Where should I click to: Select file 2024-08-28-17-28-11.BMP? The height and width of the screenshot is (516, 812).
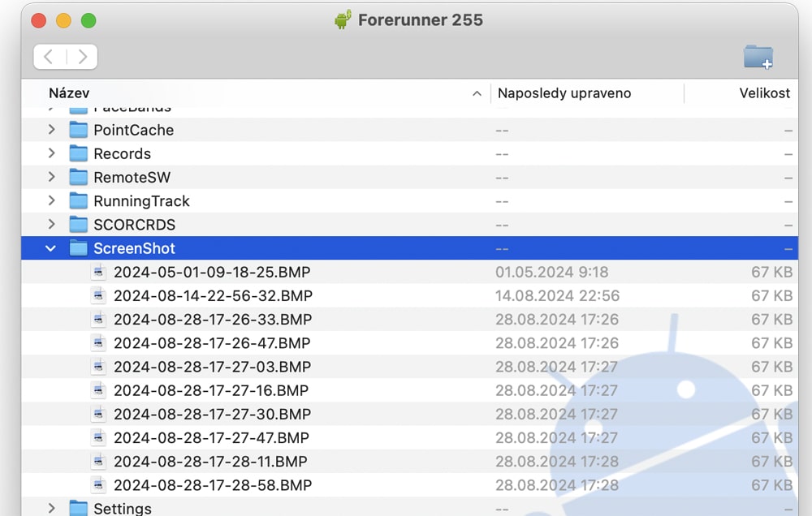click(211, 462)
